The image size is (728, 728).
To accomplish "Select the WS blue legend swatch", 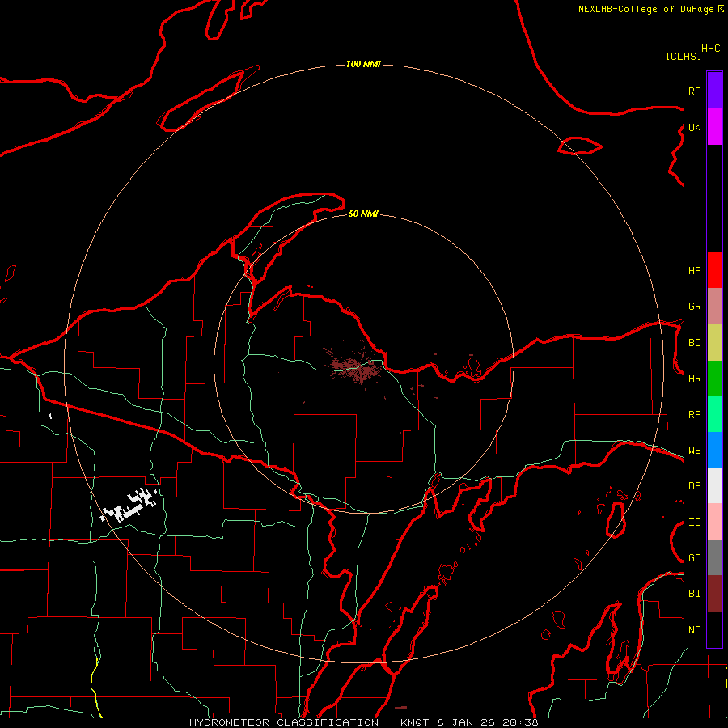I will click(x=714, y=450).
